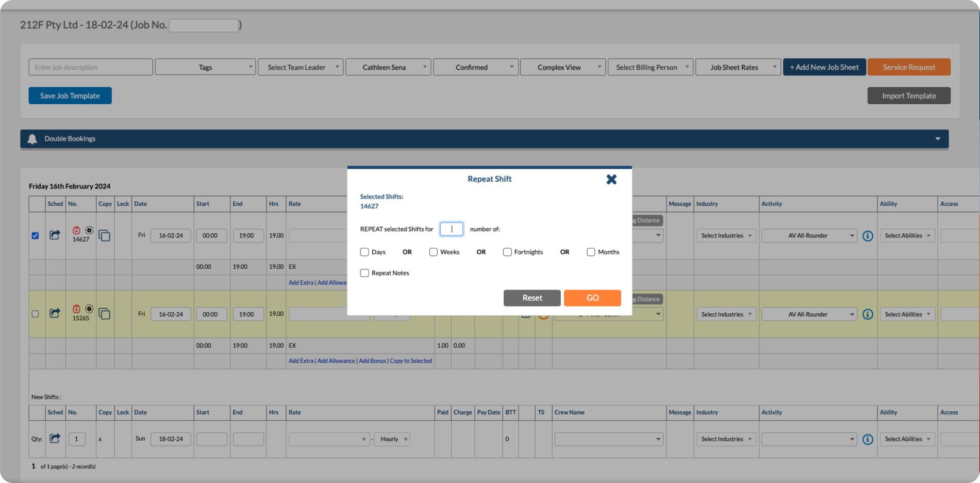Click the schedule arrow icon in the New Shifts row
Screen dimensions: 980x483
click(x=55, y=439)
